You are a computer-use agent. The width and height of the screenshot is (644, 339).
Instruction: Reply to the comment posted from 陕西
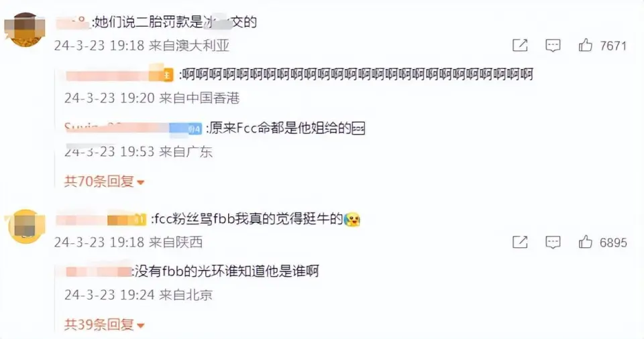(x=553, y=242)
